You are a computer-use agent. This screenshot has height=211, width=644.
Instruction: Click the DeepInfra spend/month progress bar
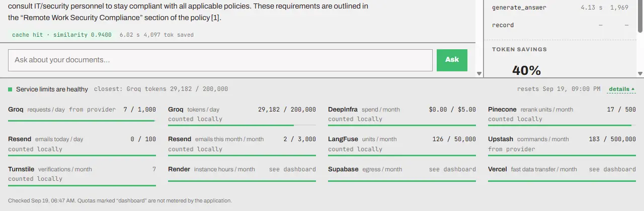tap(402, 125)
